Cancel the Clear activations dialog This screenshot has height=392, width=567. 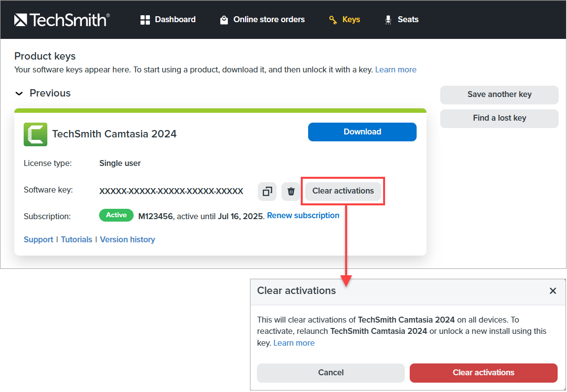coord(330,373)
